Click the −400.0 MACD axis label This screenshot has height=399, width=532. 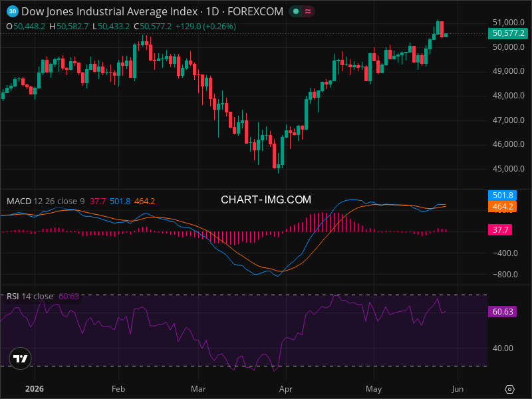click(x=505, y=253)
